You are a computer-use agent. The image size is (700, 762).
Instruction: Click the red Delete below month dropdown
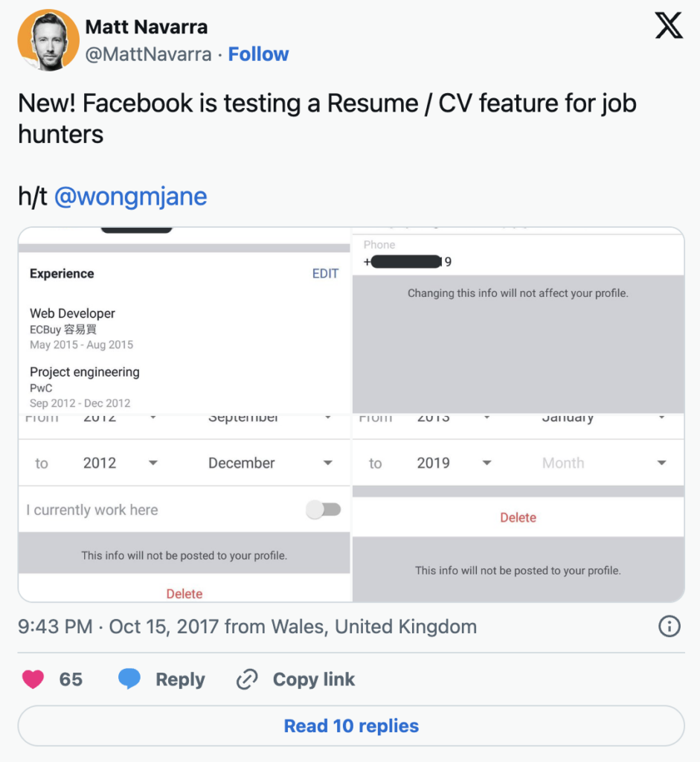click(518, 517)
